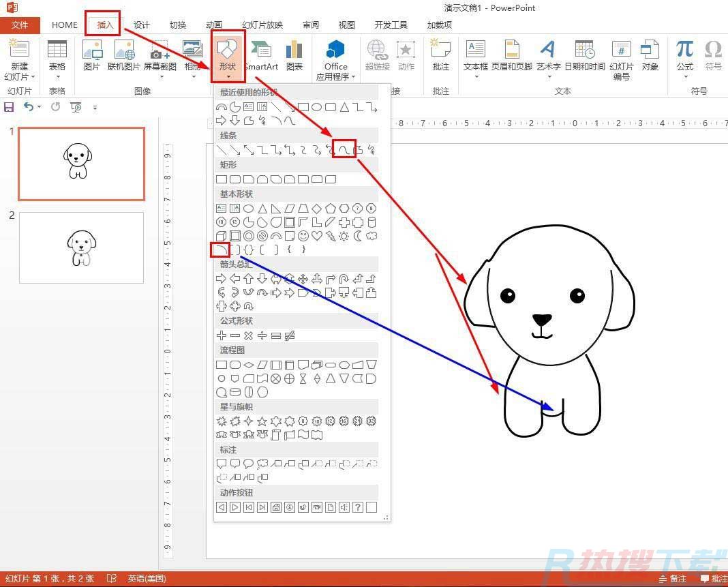Click the Chart (图表) icon

pos(294,56)
